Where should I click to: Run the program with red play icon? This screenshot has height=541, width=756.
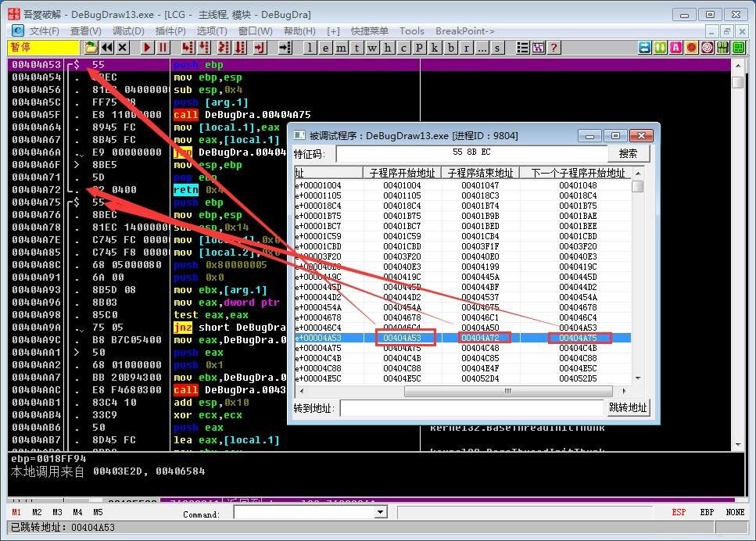point(148,47)
